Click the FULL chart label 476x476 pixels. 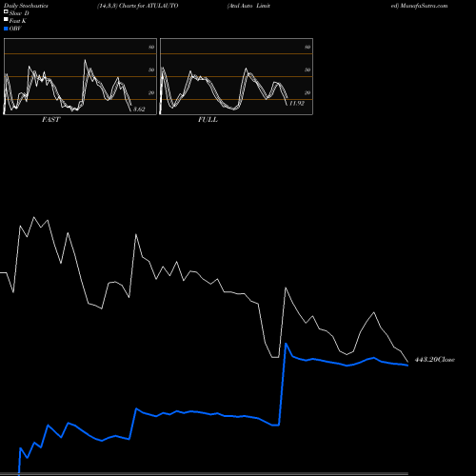pos(208,120)
